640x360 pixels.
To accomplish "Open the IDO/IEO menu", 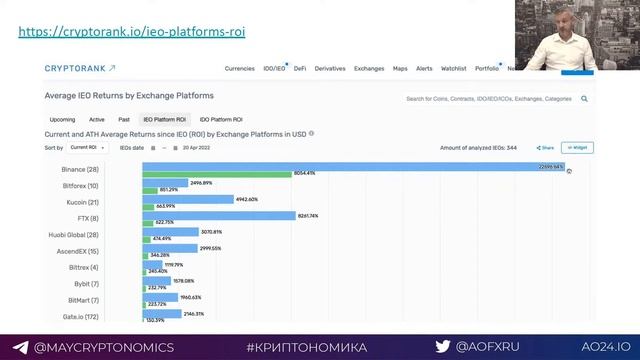I will coord(274,69).
